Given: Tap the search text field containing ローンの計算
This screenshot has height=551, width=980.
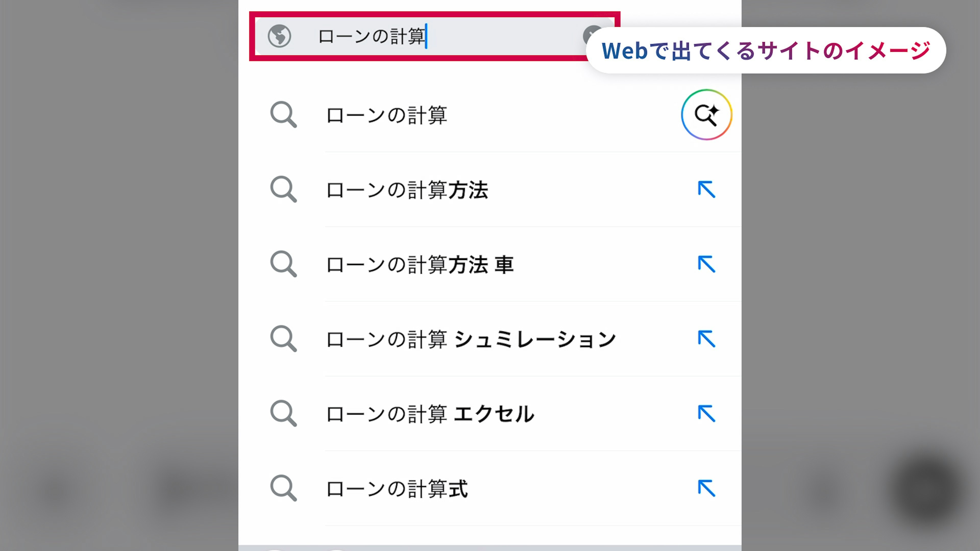Looking at the screenshot, I should [419, 36].
